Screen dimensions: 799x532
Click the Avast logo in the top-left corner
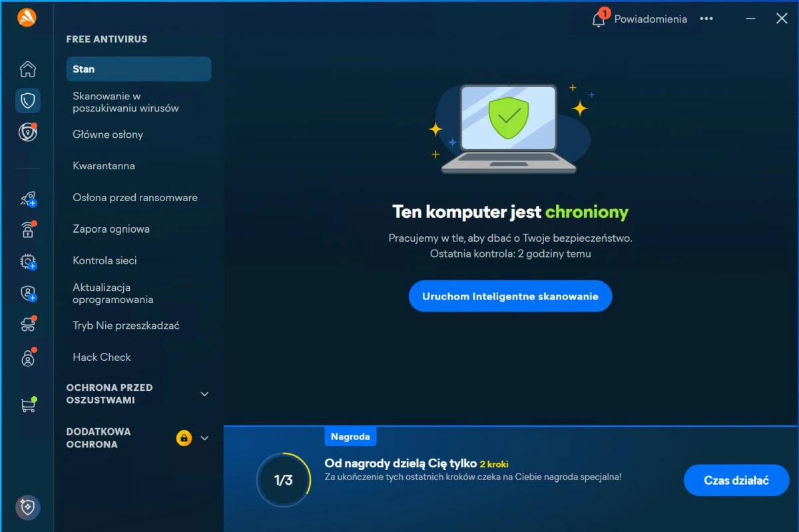[27, 18]
